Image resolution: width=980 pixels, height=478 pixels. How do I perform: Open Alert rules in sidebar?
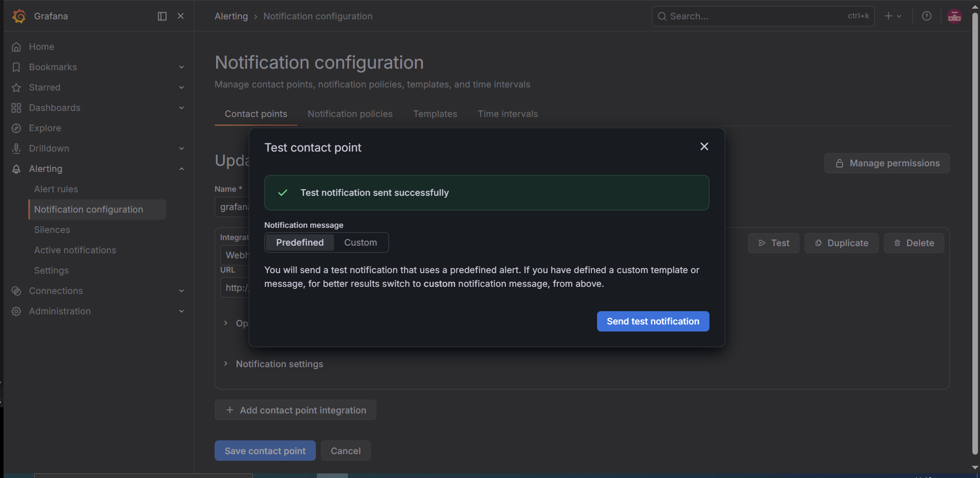(56, 189)
